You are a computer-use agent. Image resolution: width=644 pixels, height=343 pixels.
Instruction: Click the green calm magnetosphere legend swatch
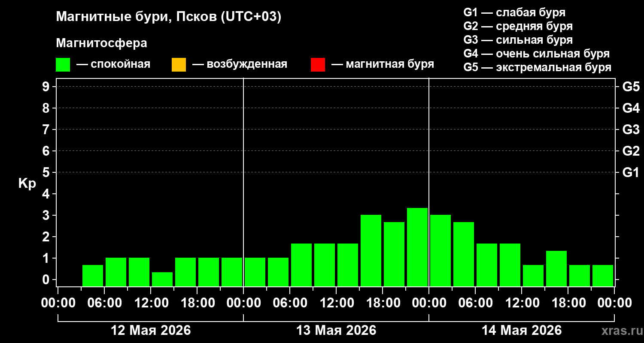63,65
